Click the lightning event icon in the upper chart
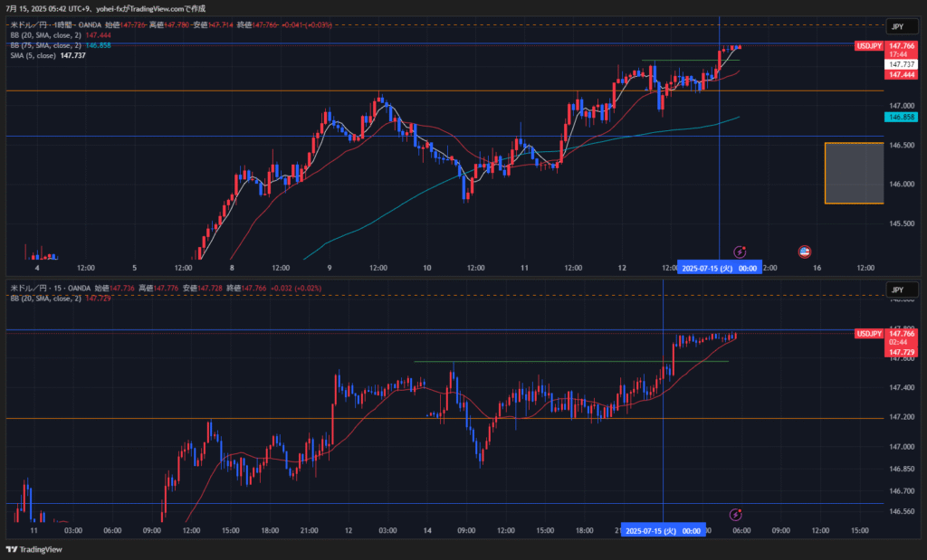927x560 pixels. [740, 251]
